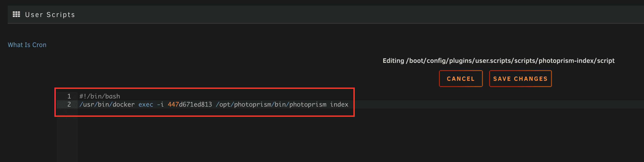Image resolution: width=644 pixels, height=162 pixels.
Task: Click the Editing script file path text
Action: pyautogui.click(x=498, y=61)
